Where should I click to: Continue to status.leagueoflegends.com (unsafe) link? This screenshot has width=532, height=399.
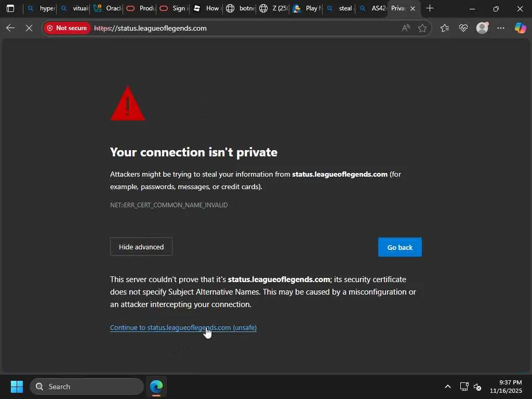183,327
